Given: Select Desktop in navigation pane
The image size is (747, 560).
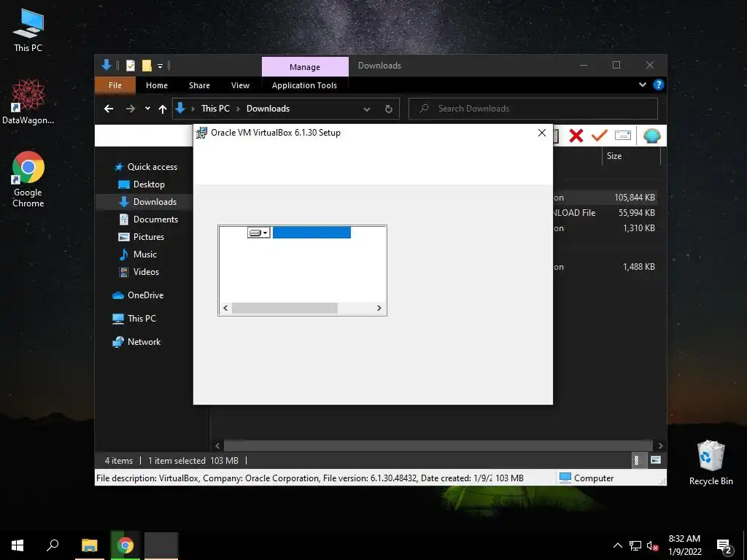Looking at the screenshot, I should (x=141, y=184).
